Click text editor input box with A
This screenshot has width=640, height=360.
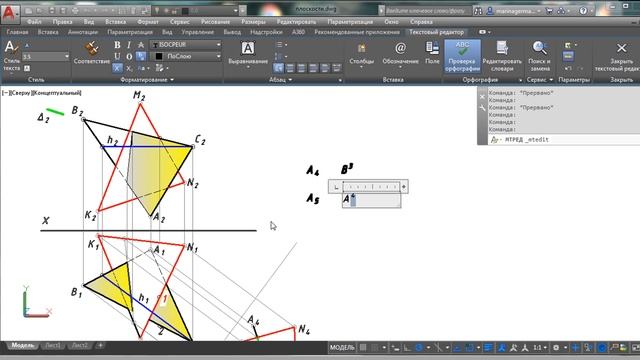pos(371,200)
